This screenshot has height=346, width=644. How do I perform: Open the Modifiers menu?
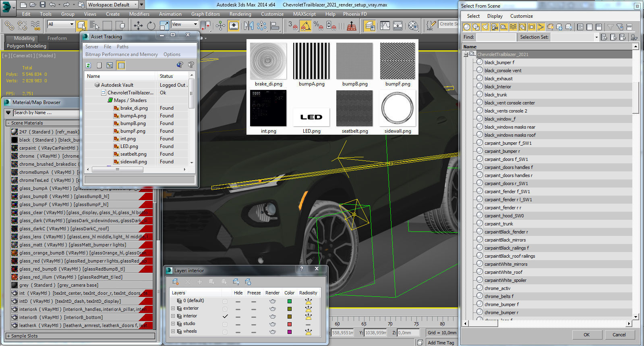pos(139,14)
